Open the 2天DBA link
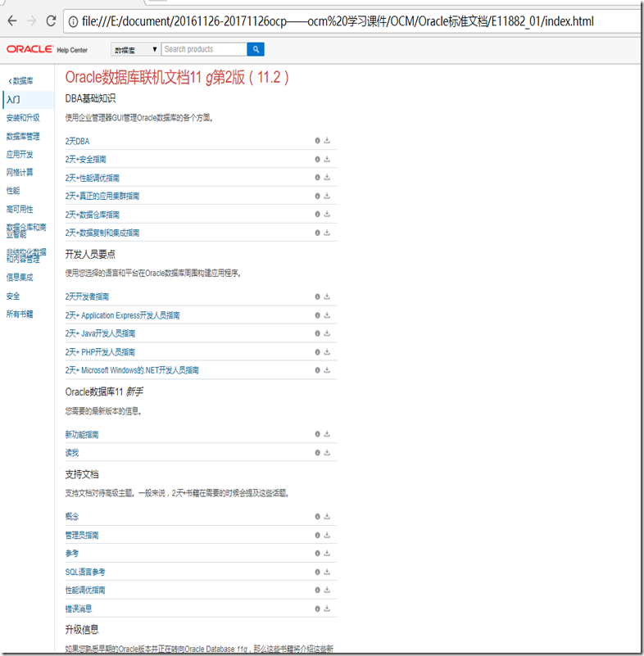Image resolution: width=644 pixels, height=656 pixels. pos(77,142)
